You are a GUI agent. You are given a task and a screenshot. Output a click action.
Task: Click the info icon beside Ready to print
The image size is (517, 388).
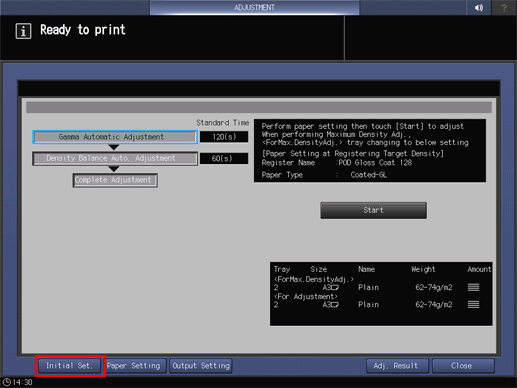[x=23, y=31]
